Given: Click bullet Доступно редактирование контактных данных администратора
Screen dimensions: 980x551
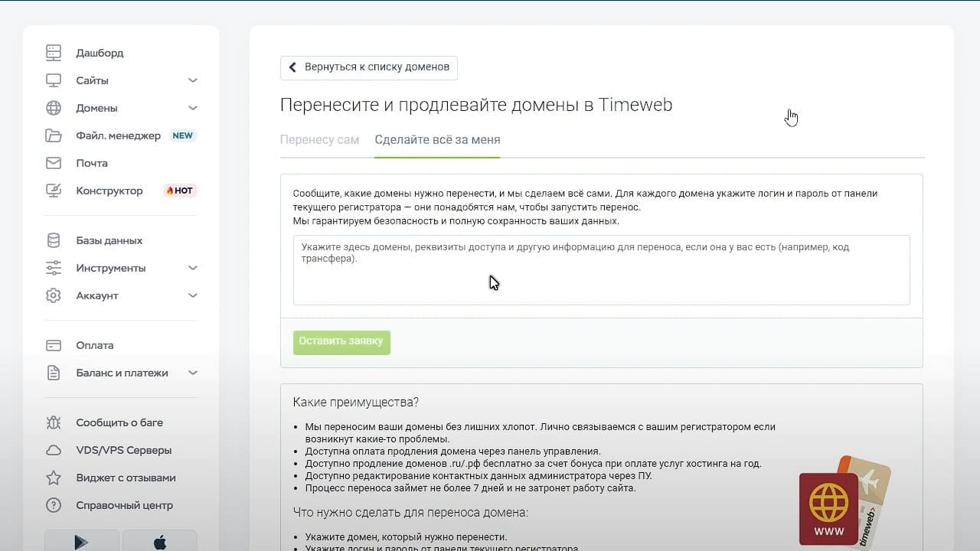Looking at the screenshot, I should (479, 475).
